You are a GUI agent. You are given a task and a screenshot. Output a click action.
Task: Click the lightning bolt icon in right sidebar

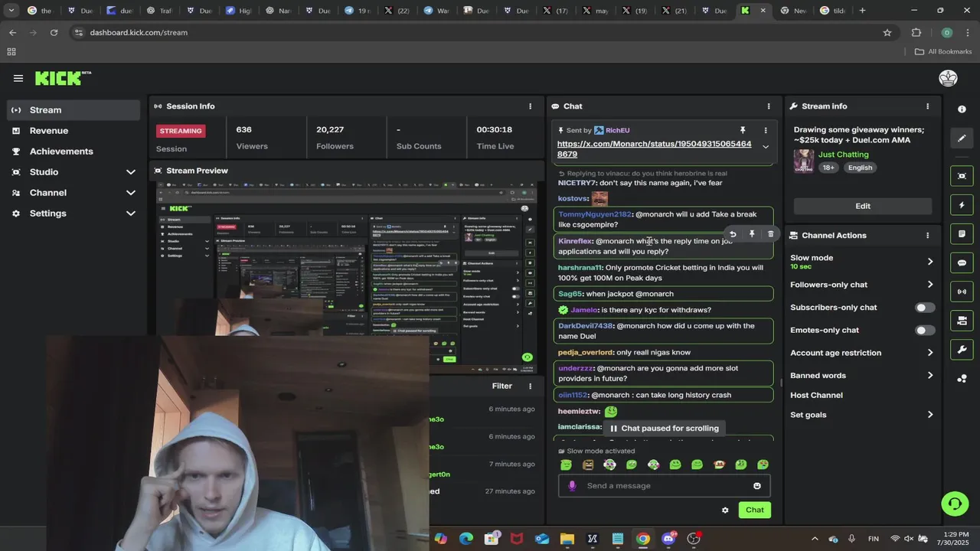click(962, 205)
